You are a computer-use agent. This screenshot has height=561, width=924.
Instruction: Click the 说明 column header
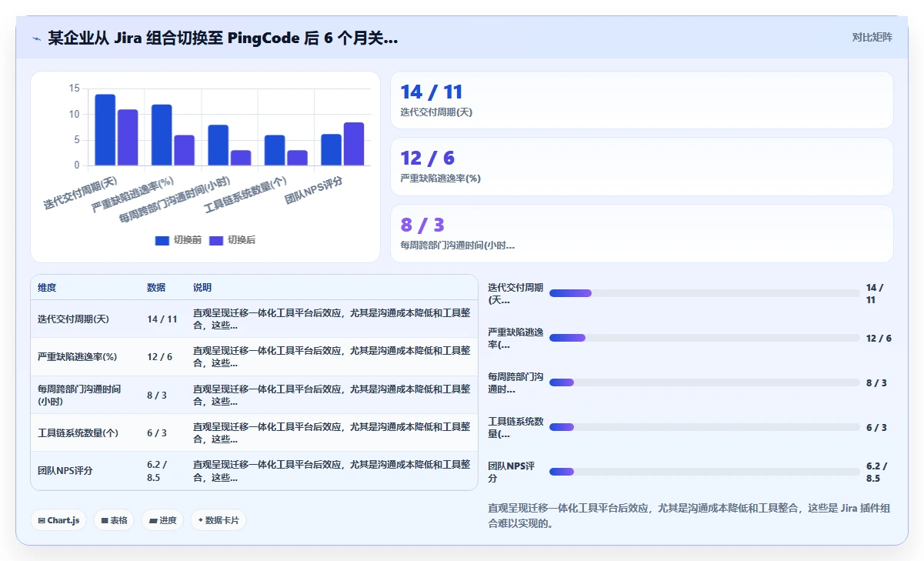(x=202, y=288)
